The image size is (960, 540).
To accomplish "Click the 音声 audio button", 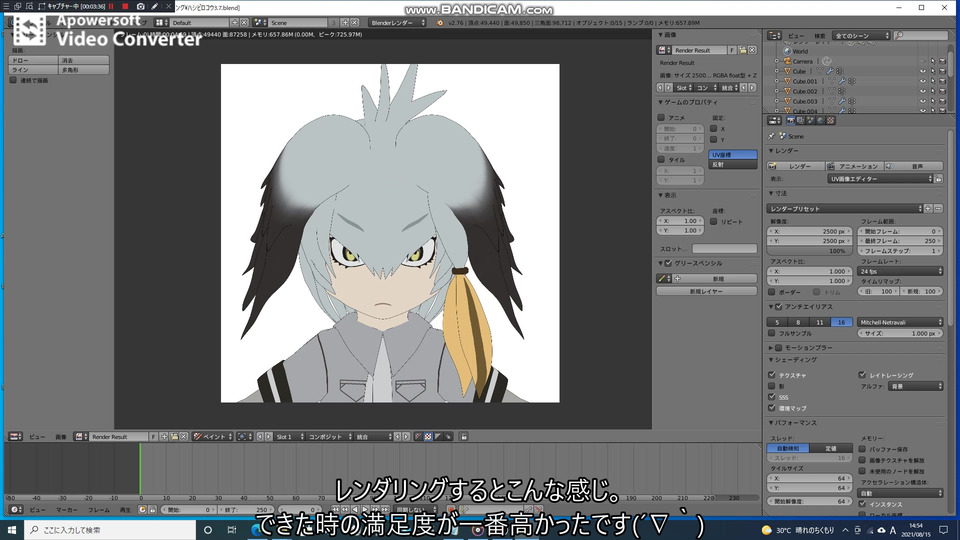I will (x=913, y=166).
